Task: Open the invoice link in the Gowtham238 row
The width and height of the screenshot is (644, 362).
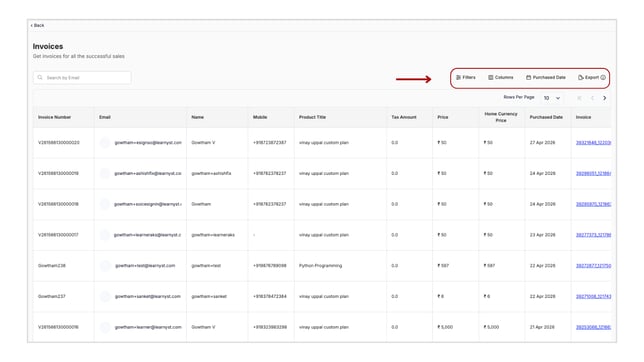Action: tap(593, 266)
